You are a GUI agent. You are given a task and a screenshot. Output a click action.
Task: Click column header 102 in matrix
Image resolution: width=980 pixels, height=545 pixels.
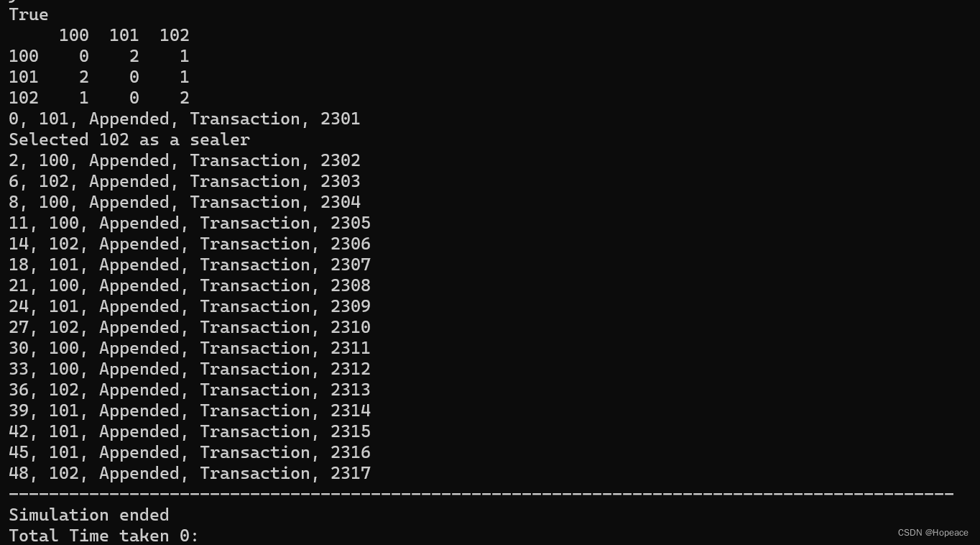pyautogui.click(x=175, y=35)
